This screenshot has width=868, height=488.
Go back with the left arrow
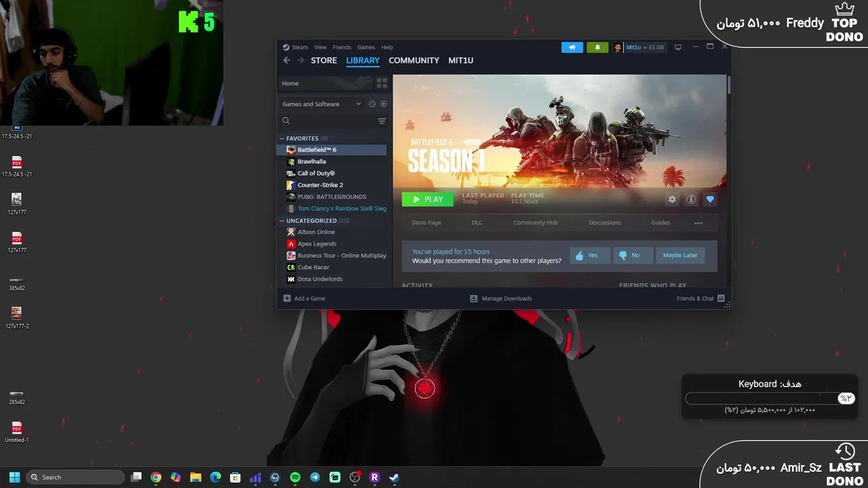click(286, 60)
